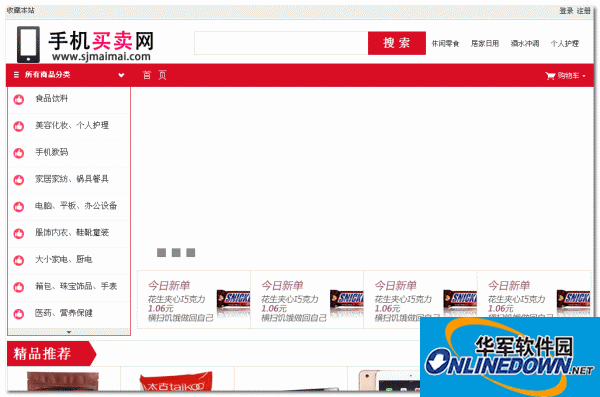The image size is (600, 397).
Task: Select the second banner slide indicator
Action: [x=176, y=253]
